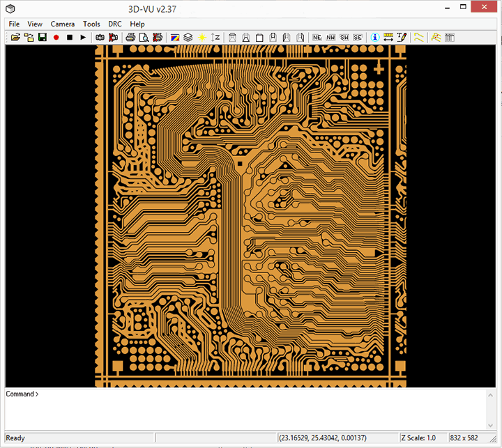Click the stacked layers icon
Screen dimensions: 502x448
coord(188,38)
